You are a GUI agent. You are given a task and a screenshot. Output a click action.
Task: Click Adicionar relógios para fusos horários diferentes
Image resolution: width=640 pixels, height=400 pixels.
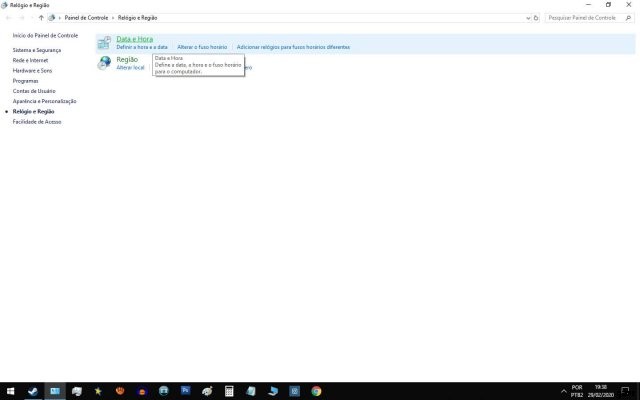[x=293, y=47]
